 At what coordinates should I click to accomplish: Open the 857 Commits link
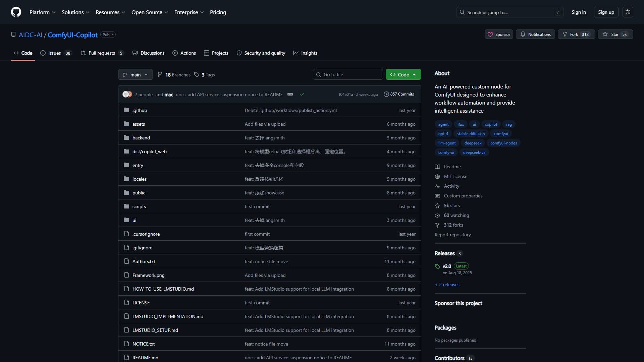[x=399, y=94]
